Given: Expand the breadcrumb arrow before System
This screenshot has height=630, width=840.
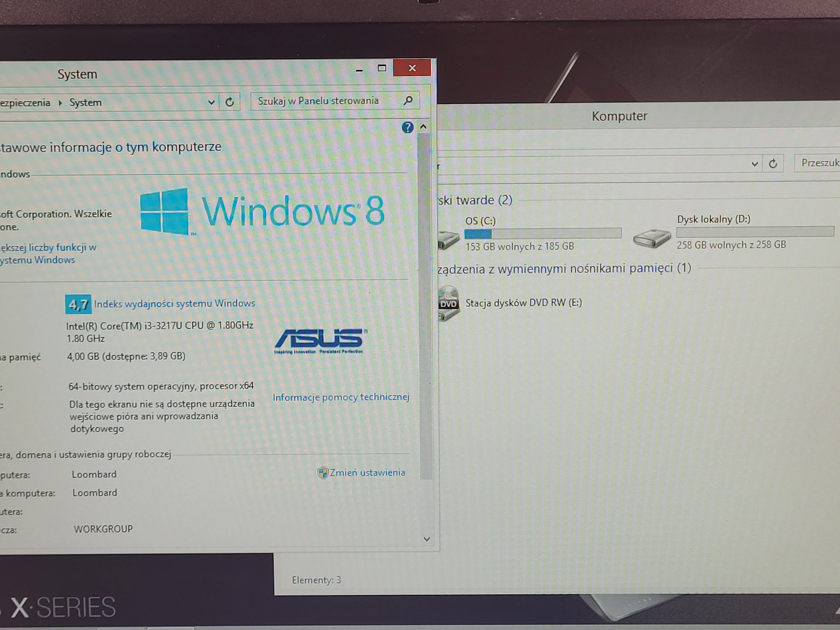Looking at the screenshot, I should point(60,103).
